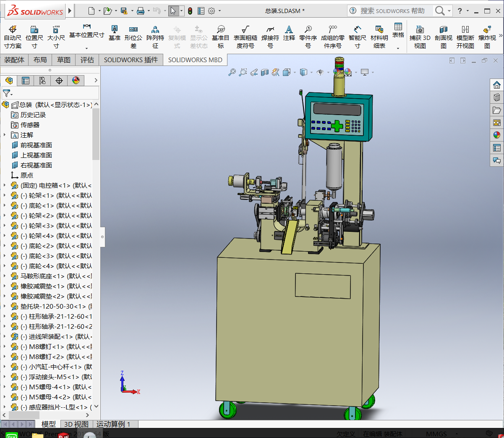Click Previous View in view toolbar
Screen dimensions: 504x438
[254, 72]
